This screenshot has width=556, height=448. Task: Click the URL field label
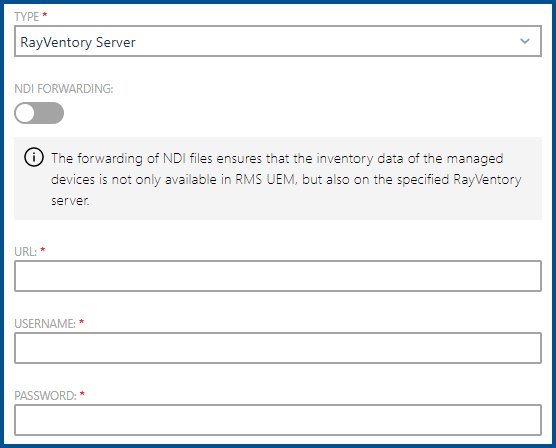coord(26,252)
